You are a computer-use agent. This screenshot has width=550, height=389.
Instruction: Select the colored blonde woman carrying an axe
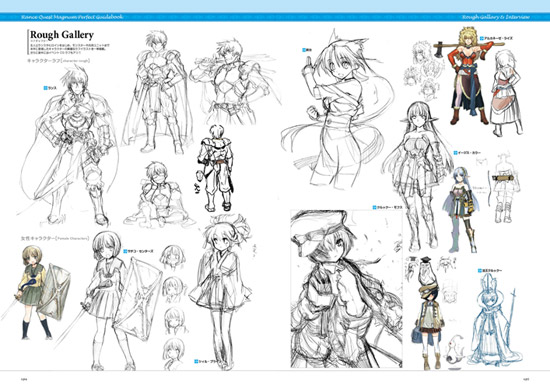(468, 75)
